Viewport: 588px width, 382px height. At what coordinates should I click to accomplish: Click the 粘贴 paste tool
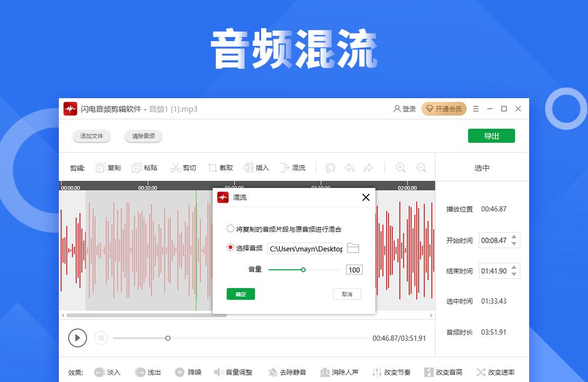(145, 167)
